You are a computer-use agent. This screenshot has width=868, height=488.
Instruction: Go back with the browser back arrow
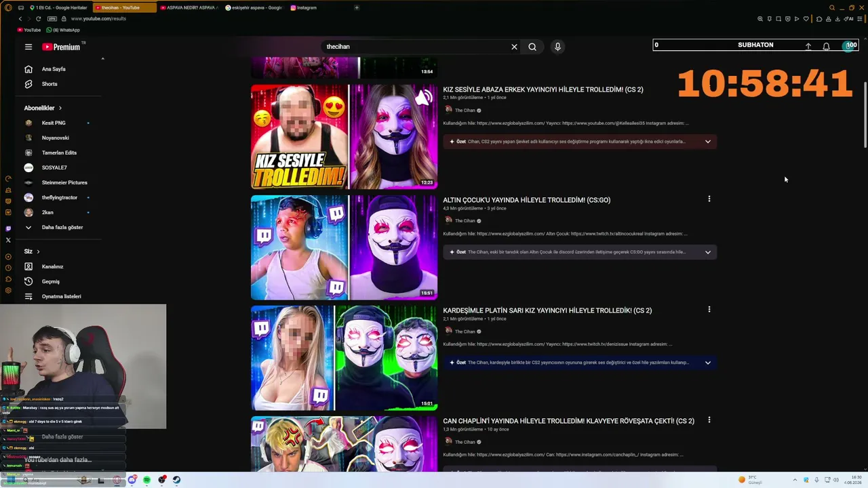tap(20, 19)
